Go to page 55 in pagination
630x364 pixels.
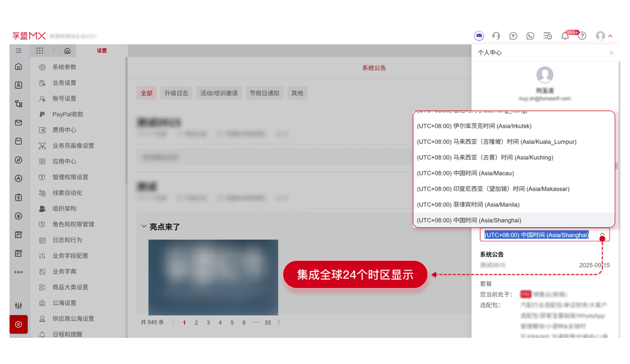point(267,322)
